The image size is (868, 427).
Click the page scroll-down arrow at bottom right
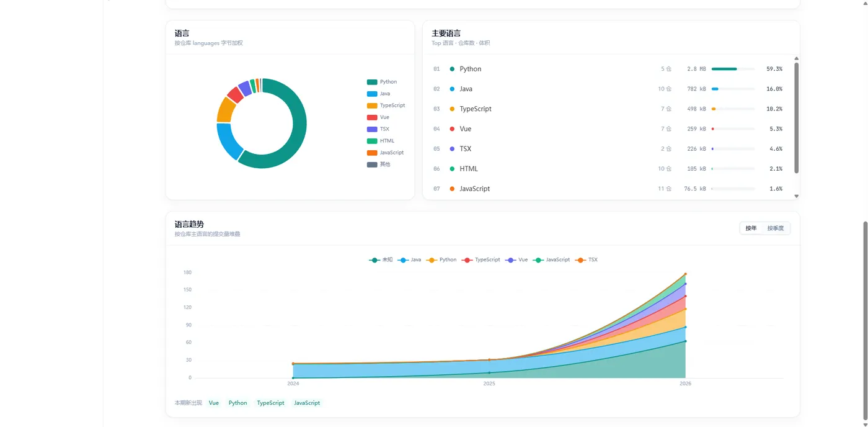pyautogui.click(x=865, y=424)
